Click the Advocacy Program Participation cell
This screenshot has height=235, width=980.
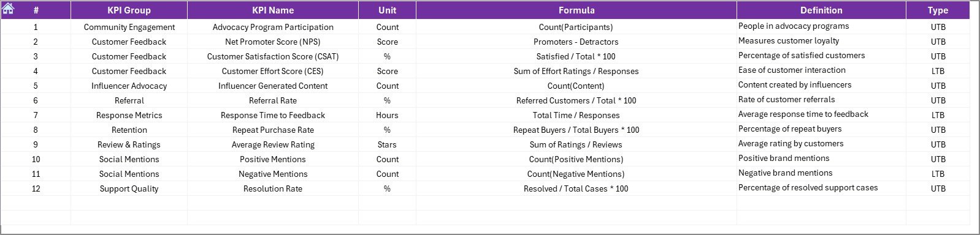pyautogui.click(x=273, y=27)
